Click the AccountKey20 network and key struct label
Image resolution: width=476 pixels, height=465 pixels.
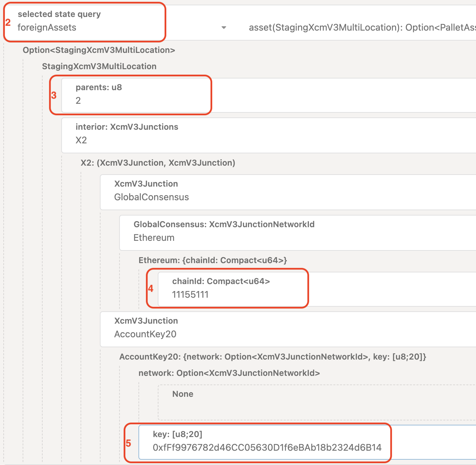pos(273,357)
